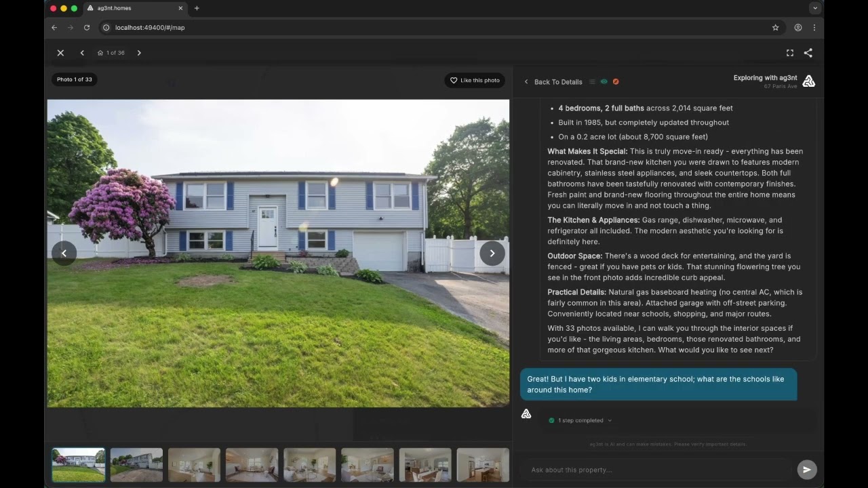Select the second thumbnail showing driveway view
Screen dimensions: 868x488
point(136,465)
